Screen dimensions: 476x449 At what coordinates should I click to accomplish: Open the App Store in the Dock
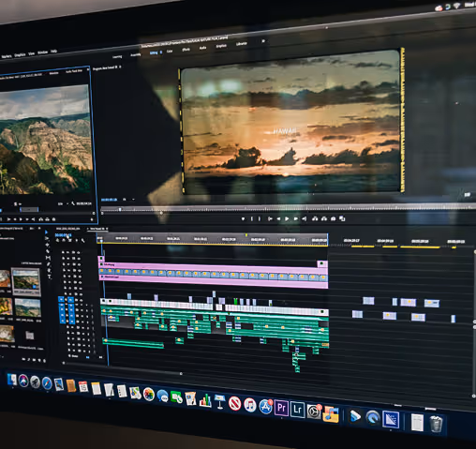pos(266,407)
